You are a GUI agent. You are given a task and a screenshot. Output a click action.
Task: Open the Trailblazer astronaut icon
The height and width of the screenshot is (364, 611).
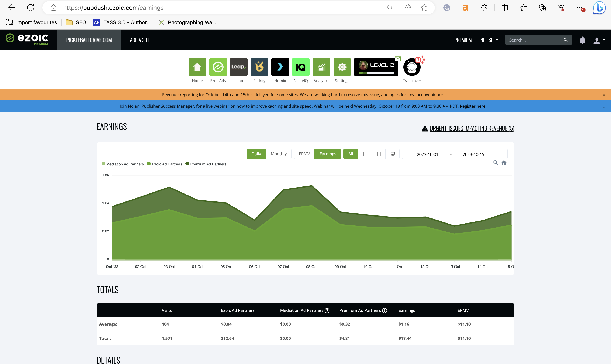412,67
